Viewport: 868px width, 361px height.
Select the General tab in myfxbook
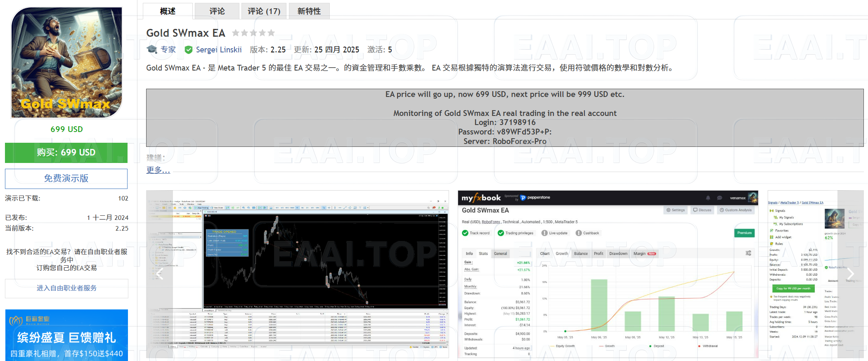coord(501,254)
